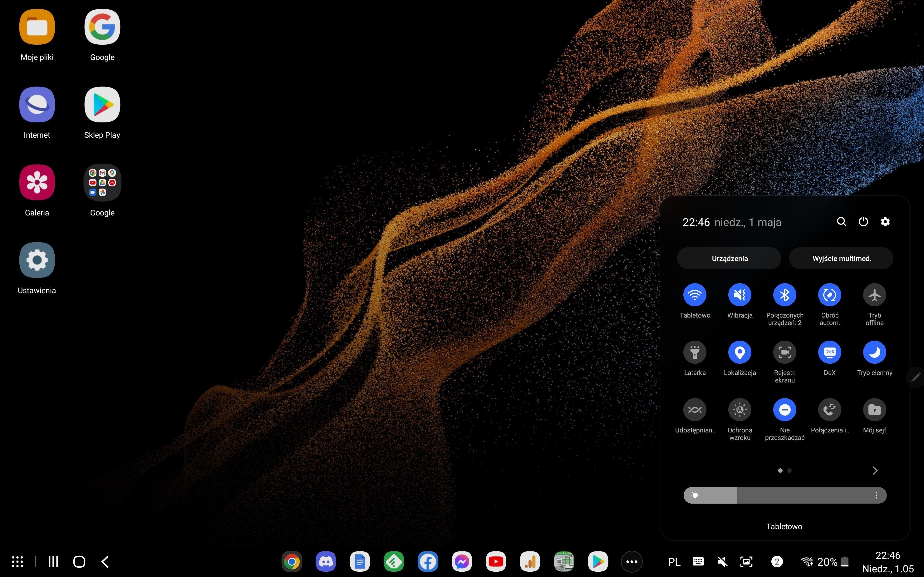Switch PL keyboard language indicator

[674, 562]
